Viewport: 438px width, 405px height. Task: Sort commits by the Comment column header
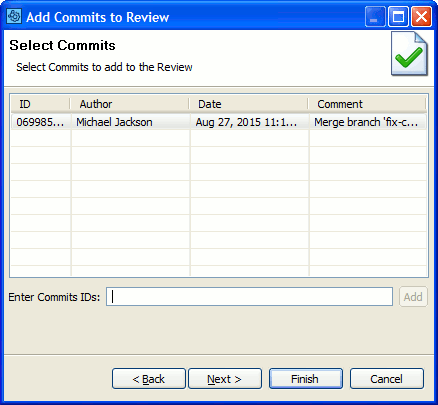pos(367,104)
